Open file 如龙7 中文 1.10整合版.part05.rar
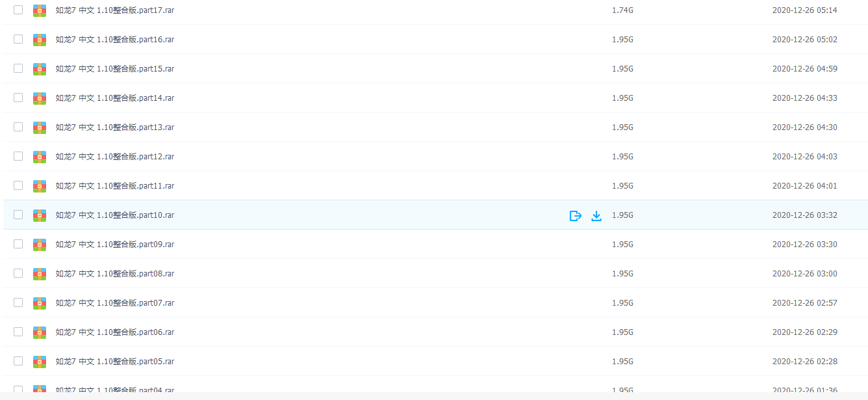 (115, 362)
